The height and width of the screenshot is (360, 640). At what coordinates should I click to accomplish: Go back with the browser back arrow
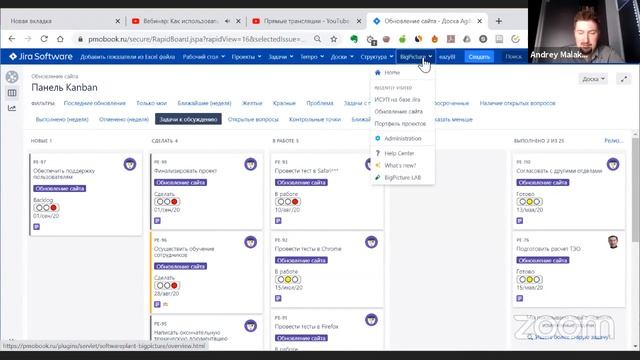pos(12,39)
